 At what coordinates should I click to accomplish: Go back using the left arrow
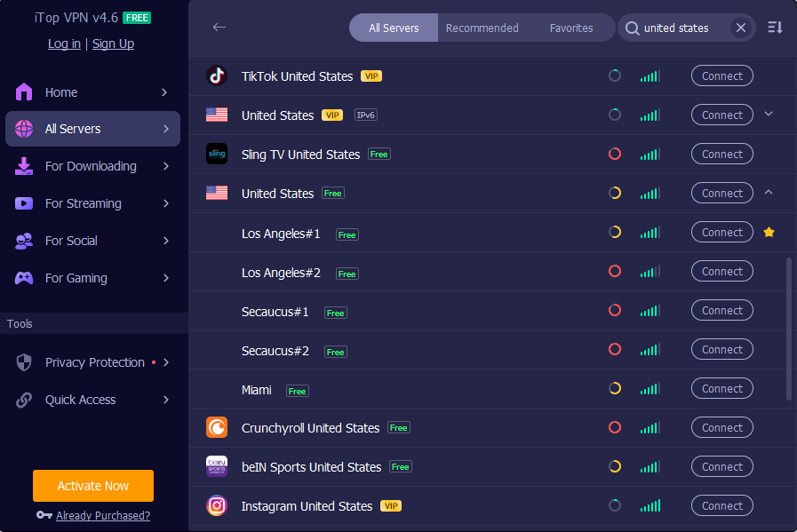click(x=219, y=27)
